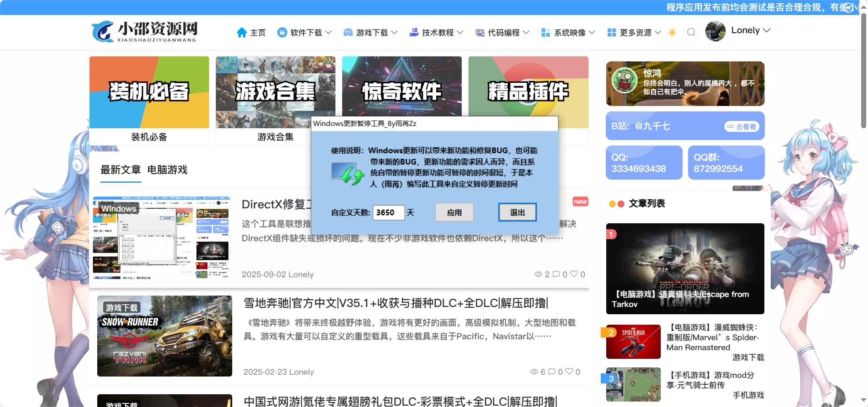The width and height of the screenshot is (868, 407).
Task: Expand the 更多资源 dropdown chevron
Action: (658, 33)
